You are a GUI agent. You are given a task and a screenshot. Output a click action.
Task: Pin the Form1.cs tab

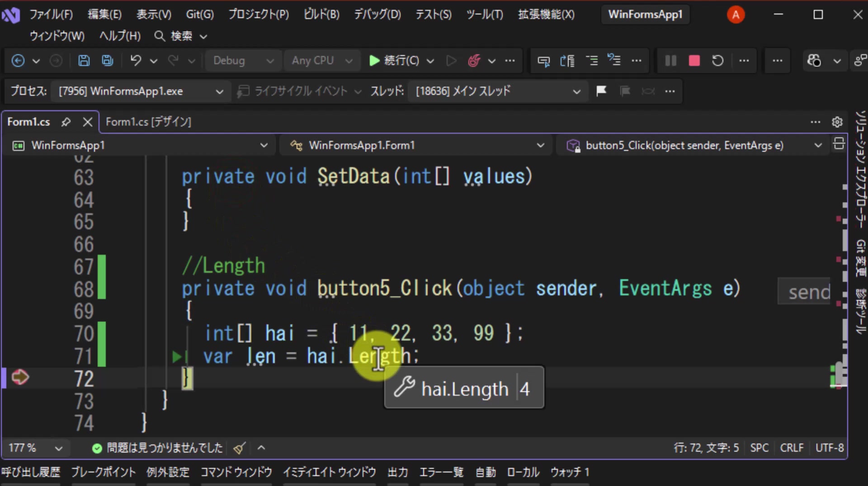coord(66,122)
